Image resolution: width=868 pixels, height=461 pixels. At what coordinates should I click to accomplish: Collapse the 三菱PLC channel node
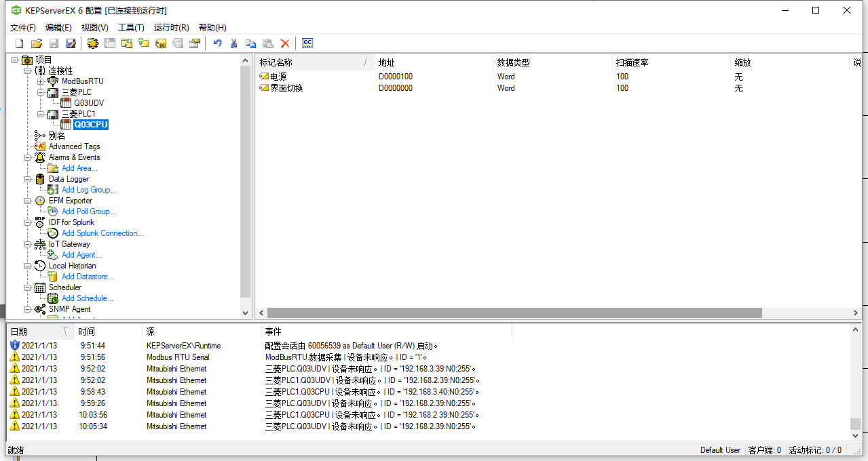point(41,92)
